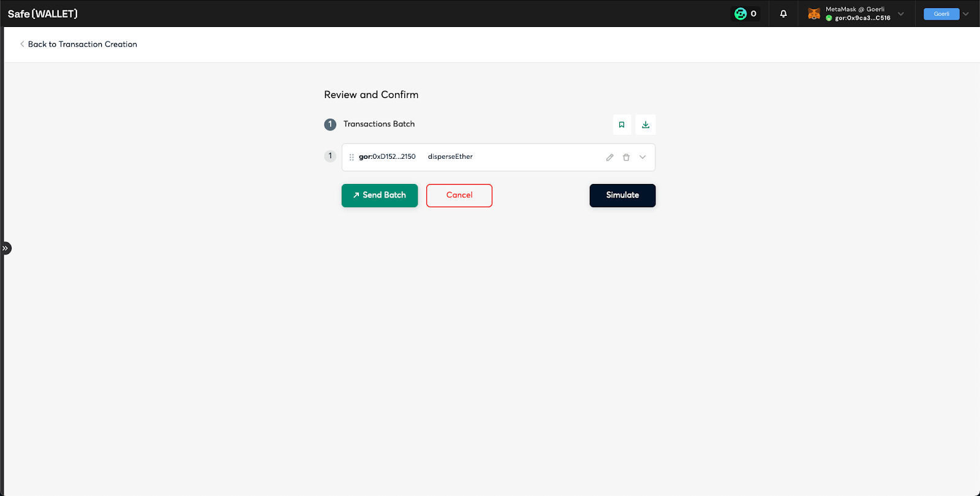Image resolution: width=980 pixels, height=496 pixels.
Task: Delete the disperseEther transaction
Action: pos(626,157)
